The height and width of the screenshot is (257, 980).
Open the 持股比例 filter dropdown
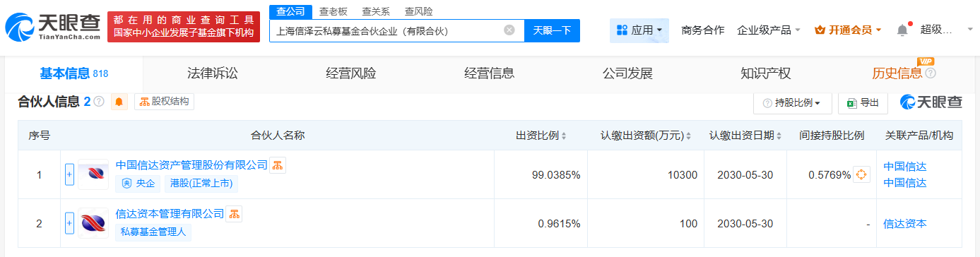[792, 102]
